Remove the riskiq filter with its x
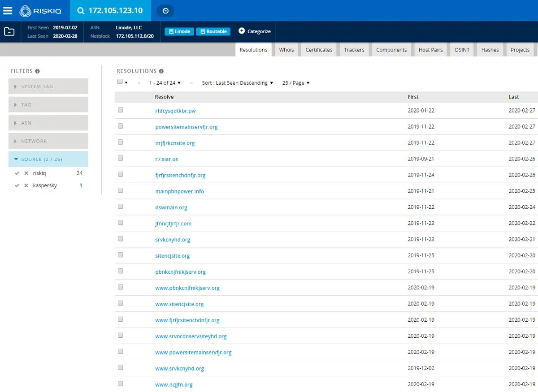The width and height of the screenshot is (538, 392). click(x=26, y=173)
